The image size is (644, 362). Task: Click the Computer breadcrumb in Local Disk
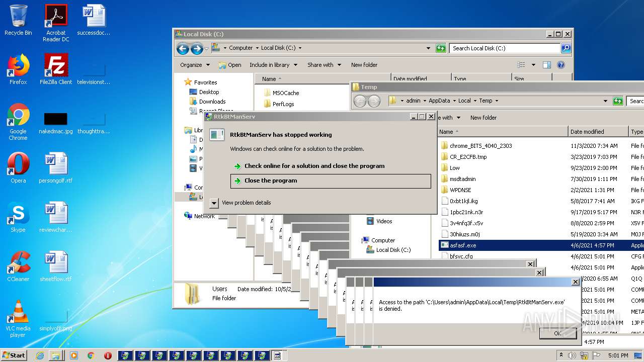(x=240, y=48)
